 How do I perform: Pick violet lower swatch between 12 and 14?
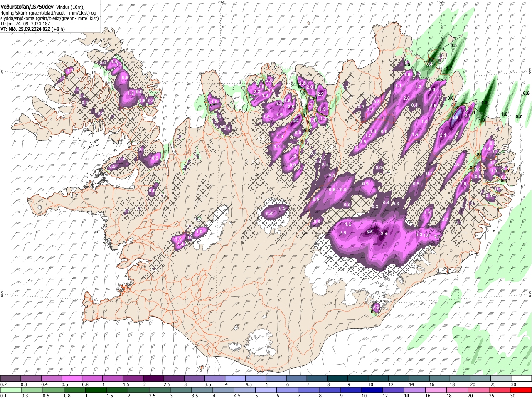pos(393,390)
